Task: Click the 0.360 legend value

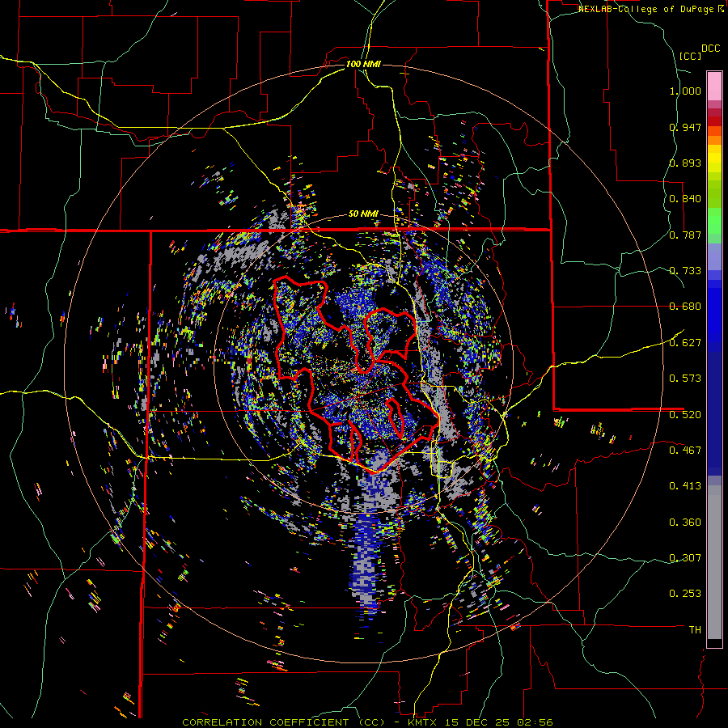Action: tap(685, 523)
